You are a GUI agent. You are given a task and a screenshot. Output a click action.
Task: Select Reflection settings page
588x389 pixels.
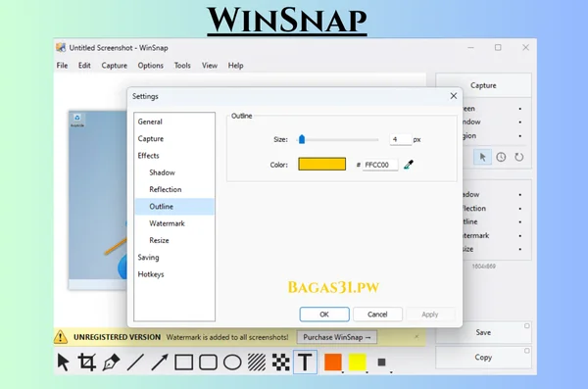coord(174,189)
